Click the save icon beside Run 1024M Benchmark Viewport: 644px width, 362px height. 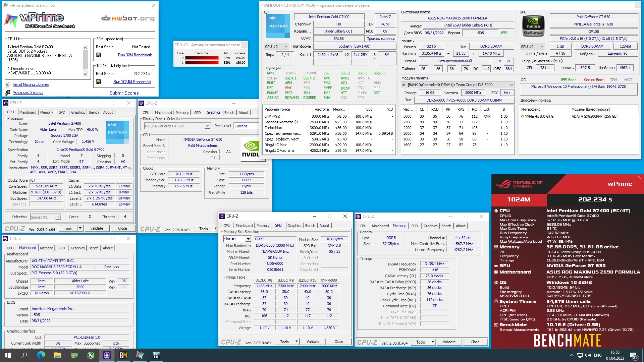coord(98,82)
